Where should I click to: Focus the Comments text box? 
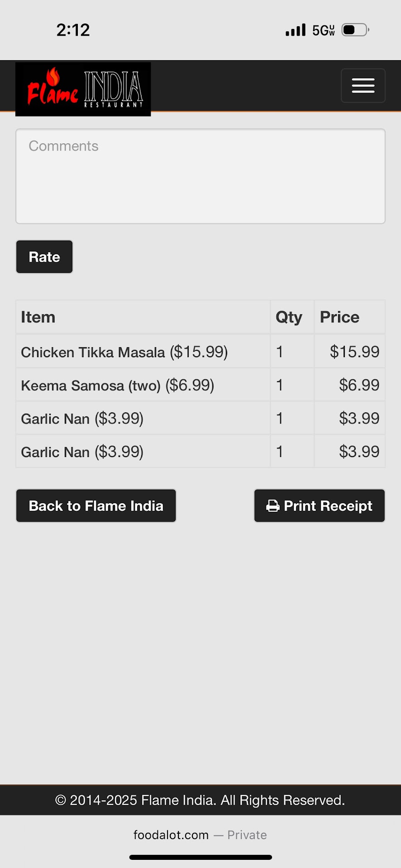click(200, 176)
